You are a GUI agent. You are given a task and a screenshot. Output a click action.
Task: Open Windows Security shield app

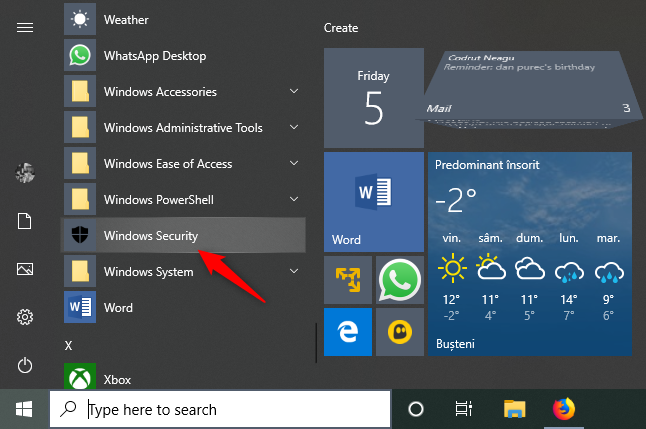pos(184,235)
